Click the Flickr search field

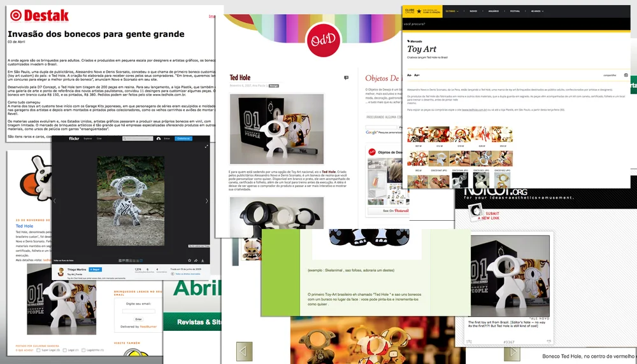[x=138, y=138]
